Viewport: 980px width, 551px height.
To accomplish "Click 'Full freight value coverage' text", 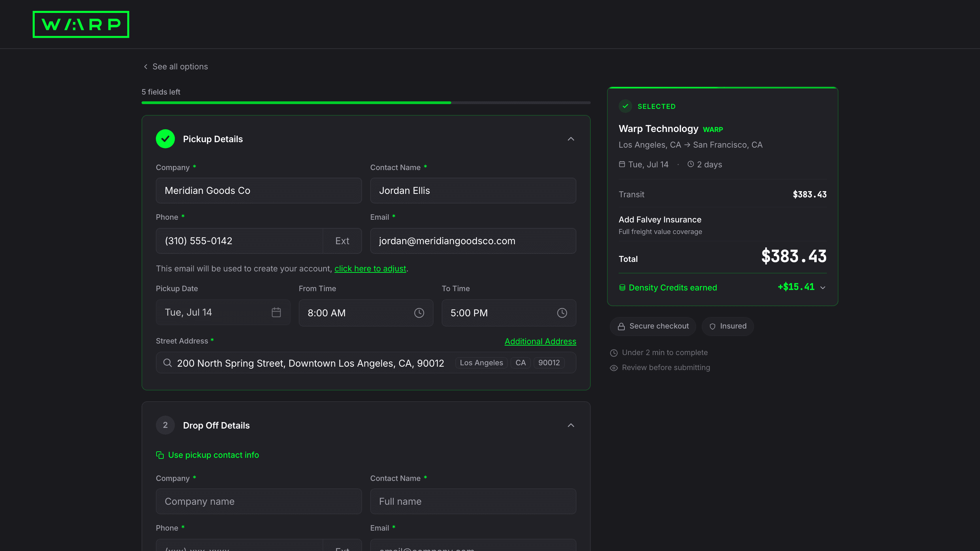I will [x=660, y=232].
